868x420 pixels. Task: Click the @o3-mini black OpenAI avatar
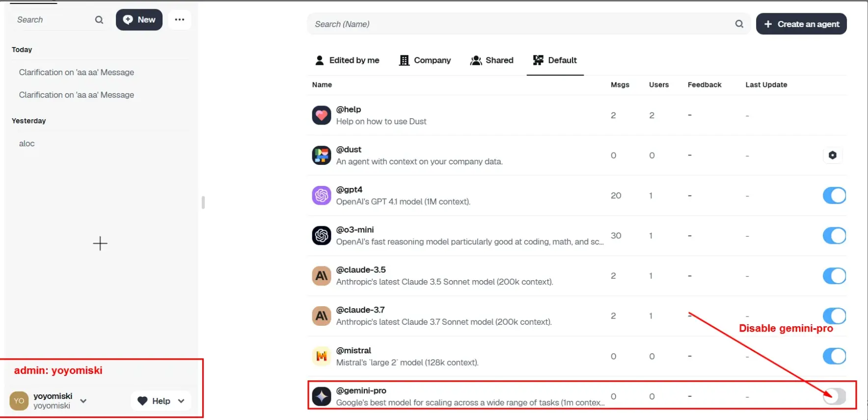pyautogui.click(x=322, y=236)
